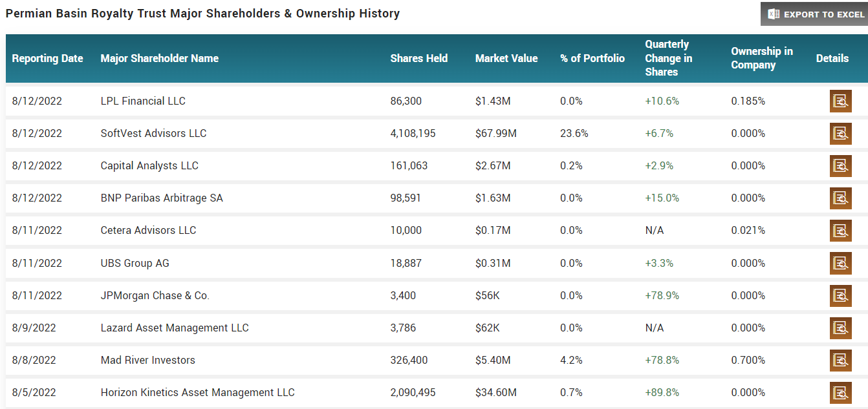Open details icon for SoftVest Advisors LLC
This screenshot has height=409, width=868.
[840, 133]
